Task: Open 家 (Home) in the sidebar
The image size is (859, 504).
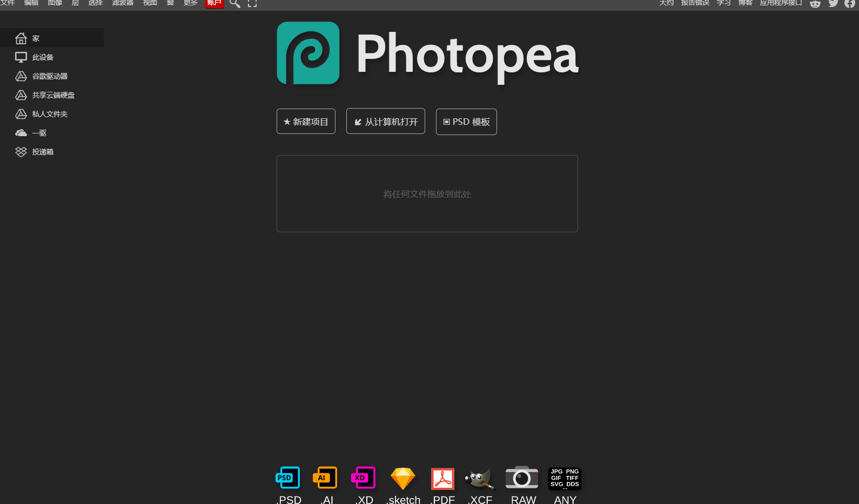Action: [x=52, y=38]
